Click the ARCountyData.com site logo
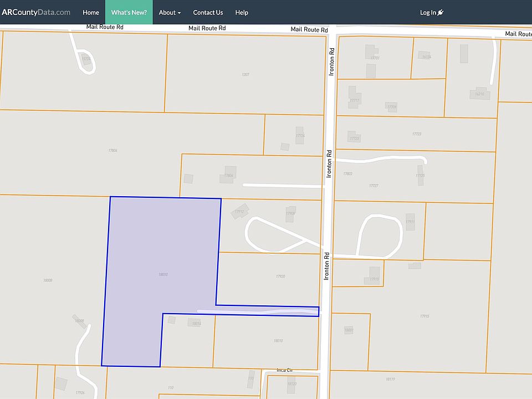532x399 pixels. pos(36,12)
